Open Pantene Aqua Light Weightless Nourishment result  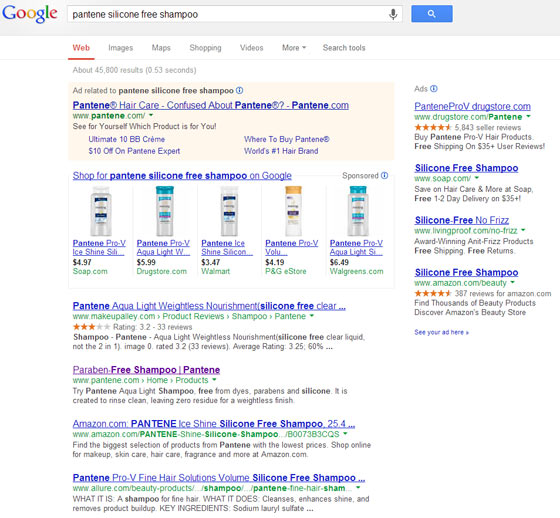click(x=209, y=306)
